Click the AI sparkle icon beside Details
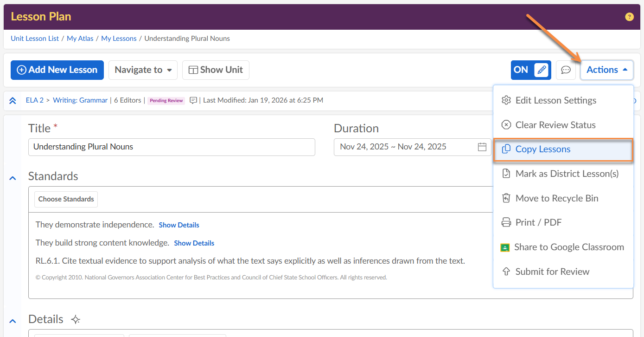The image size is (644, 337). pos(76,319)
